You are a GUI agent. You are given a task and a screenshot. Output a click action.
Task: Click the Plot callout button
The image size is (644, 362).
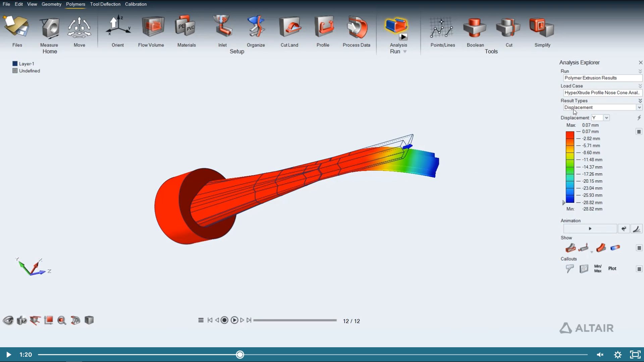pyautogui.click(x=612, y=268)
